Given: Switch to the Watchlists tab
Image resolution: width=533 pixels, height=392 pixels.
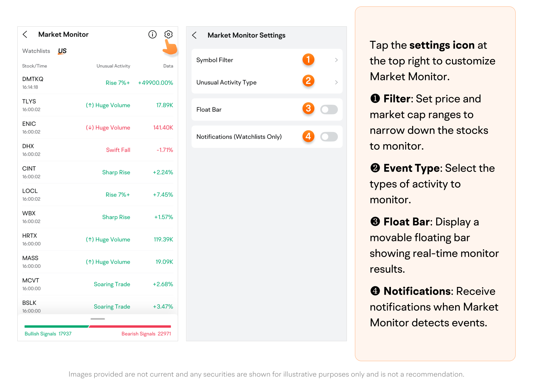Looking at the screenshot, I should pyautogui.click(x=36, y=51).
